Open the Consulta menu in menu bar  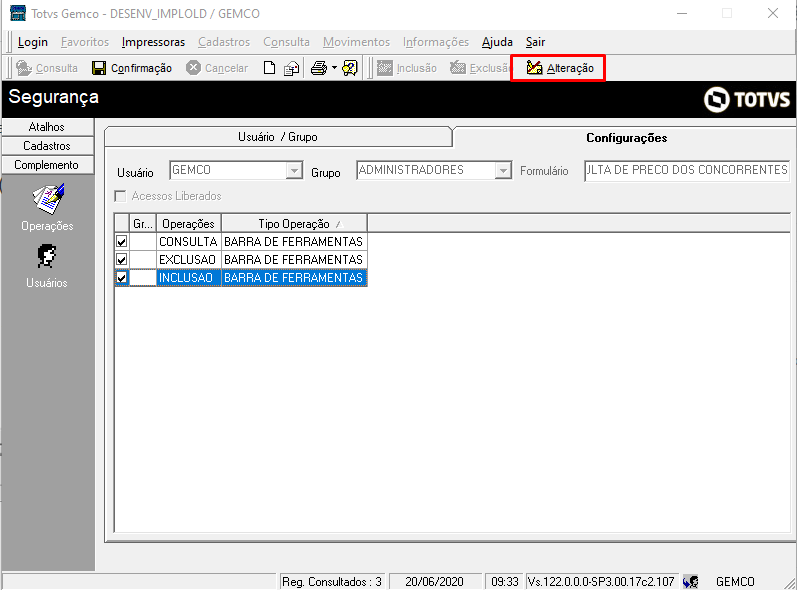click(x=286, y=42)
